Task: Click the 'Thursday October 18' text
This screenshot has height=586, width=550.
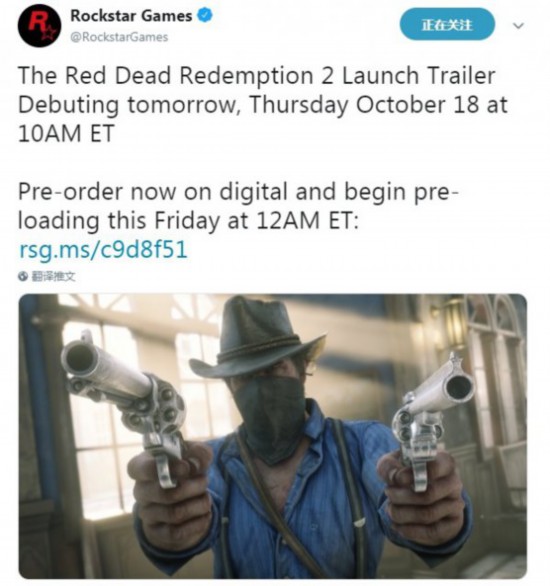Action: pyautogui.click(x=364, y=105)
